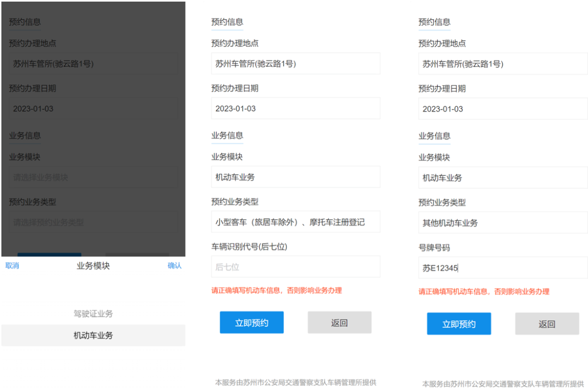Viewport: 588px width, 390px height.
Task: Open date field 2023-01-03 in 车辆识别代号 form
Action: (x=296, y=108)
